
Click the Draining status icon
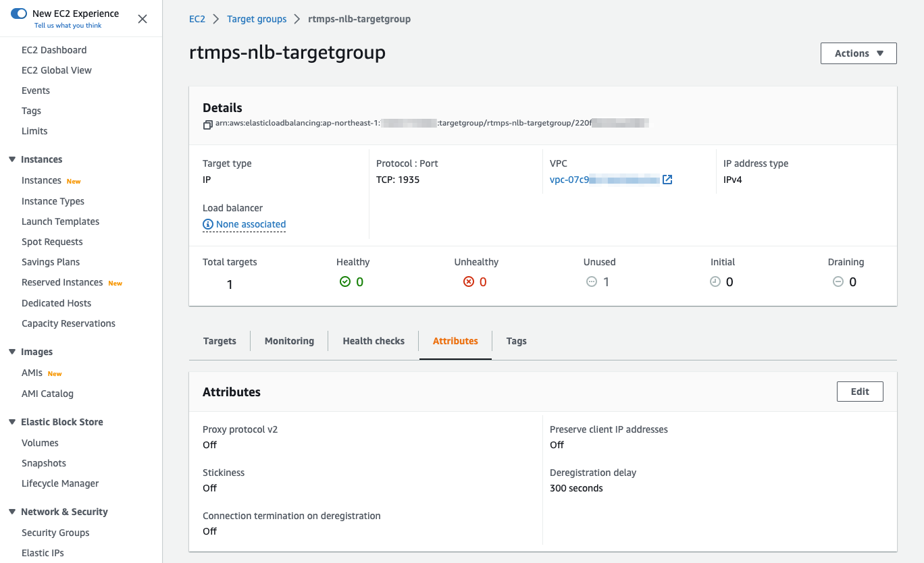coord(838,282)
